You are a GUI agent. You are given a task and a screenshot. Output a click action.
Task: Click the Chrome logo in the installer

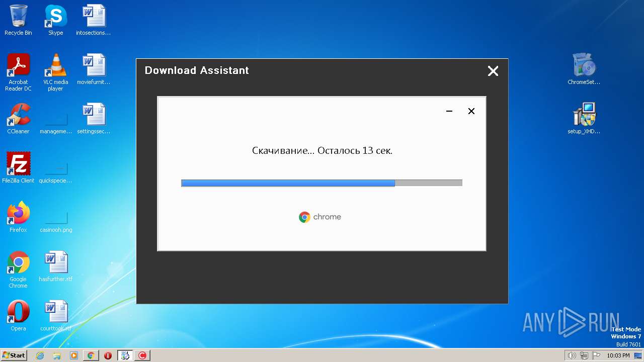pos(320,217)
